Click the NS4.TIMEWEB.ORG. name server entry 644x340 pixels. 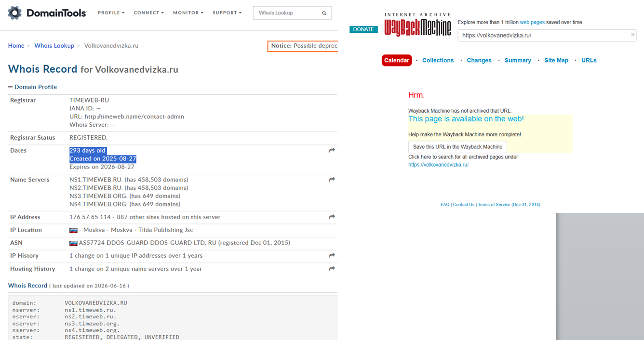pos(125,204)
